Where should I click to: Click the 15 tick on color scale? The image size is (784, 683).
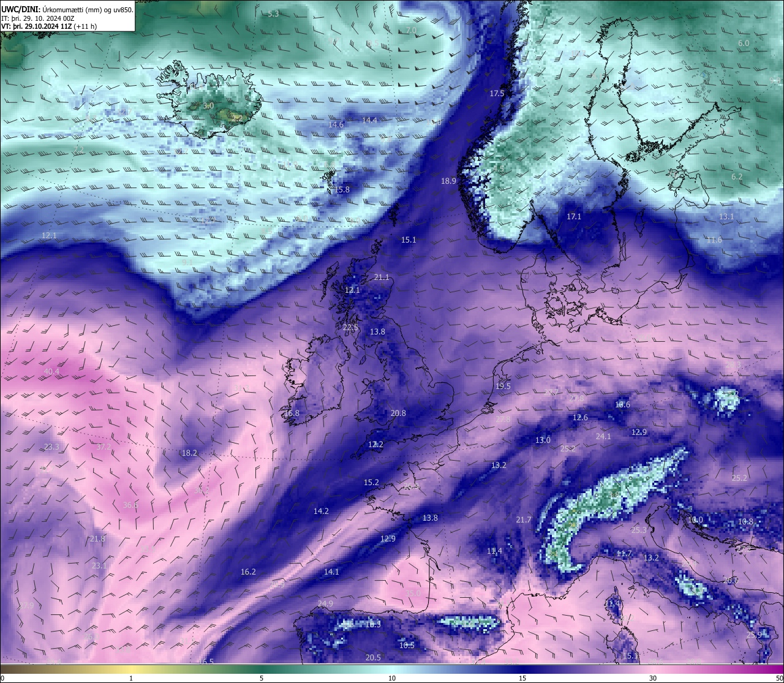522,678
